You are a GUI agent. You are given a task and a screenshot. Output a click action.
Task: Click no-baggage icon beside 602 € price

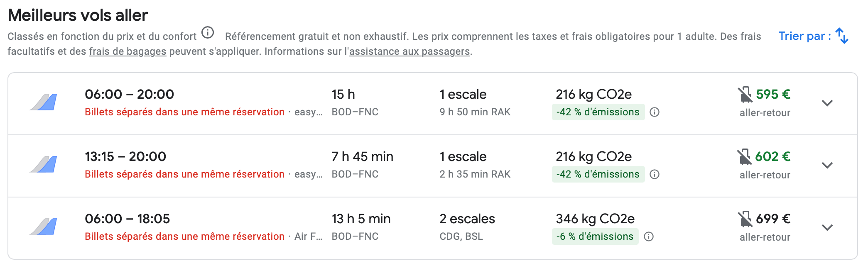(744, 157)
